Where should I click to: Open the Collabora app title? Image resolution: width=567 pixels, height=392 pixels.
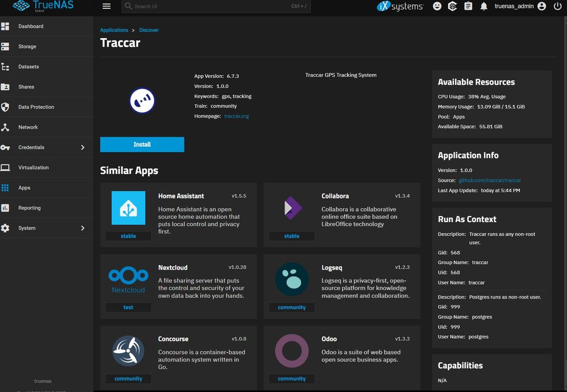[335, 196]
